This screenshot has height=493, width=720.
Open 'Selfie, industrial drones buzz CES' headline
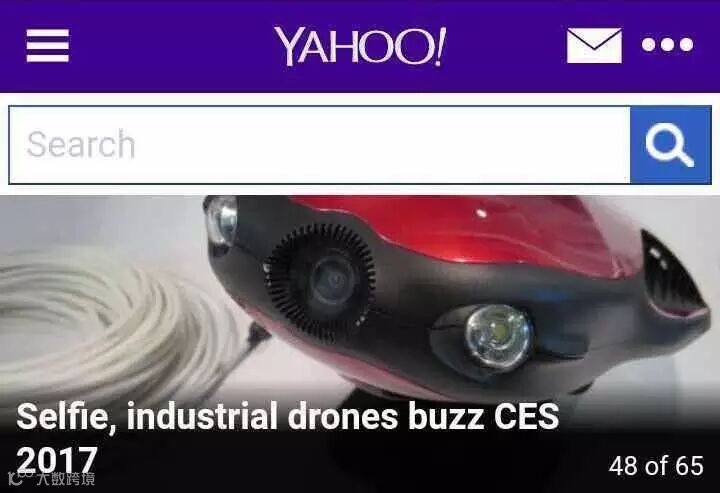click(x=287, y=416)
